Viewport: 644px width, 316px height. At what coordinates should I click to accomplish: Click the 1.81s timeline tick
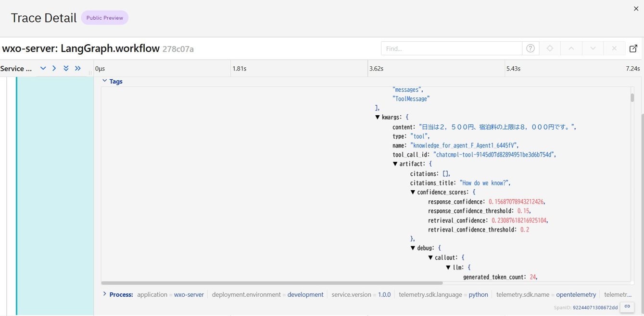coord(240,69)
